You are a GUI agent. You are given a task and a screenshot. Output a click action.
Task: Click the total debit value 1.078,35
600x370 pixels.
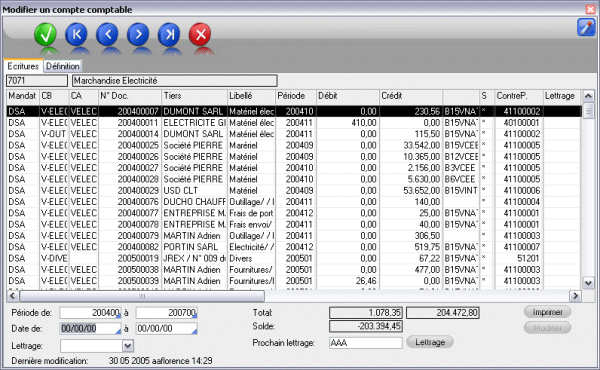365,313
